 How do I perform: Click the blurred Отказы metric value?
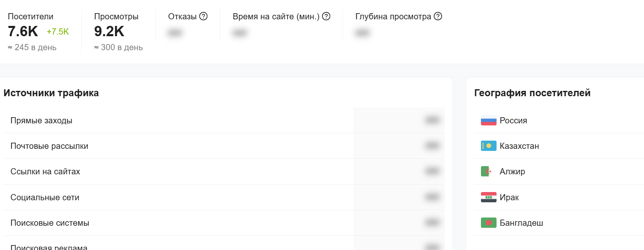(x=175, y=33)
